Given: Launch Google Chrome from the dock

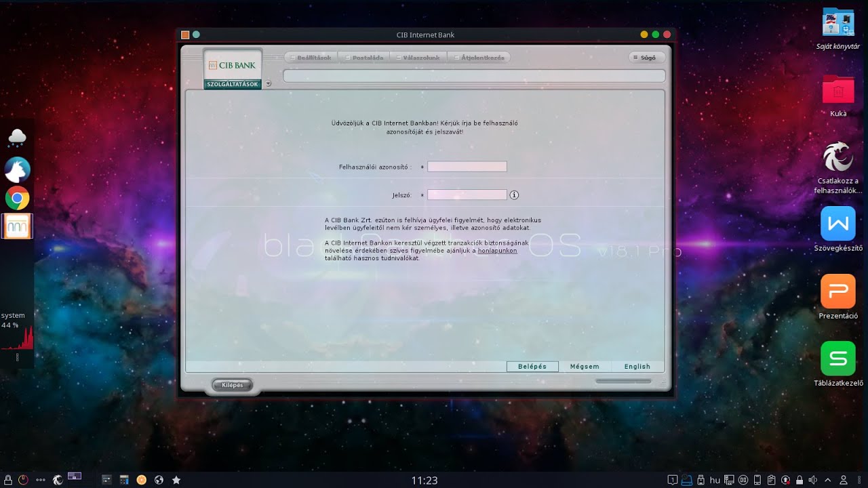Looking at the screenshot, I should (x=17, y=199).
